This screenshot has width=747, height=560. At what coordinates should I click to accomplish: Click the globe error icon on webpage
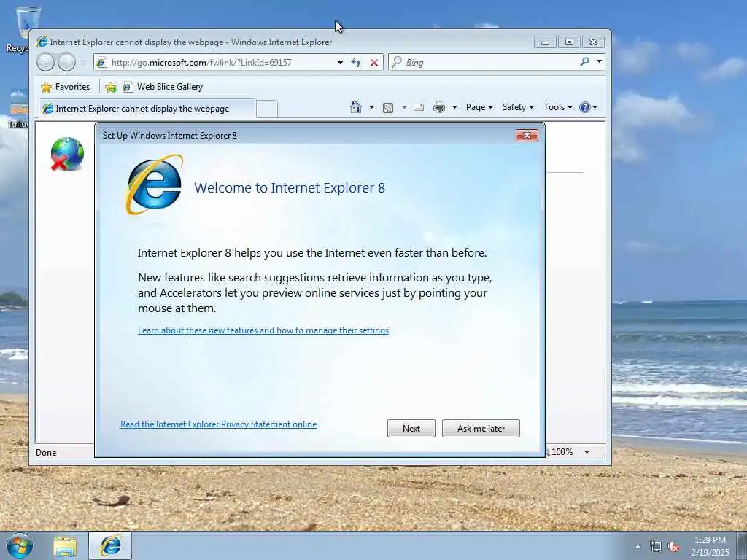point(66,154)
